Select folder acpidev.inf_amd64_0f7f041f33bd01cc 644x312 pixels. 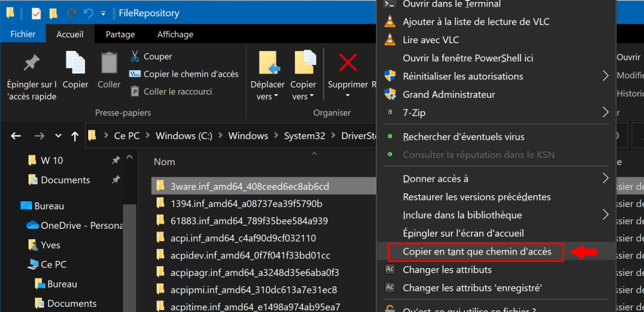(243, 256)
